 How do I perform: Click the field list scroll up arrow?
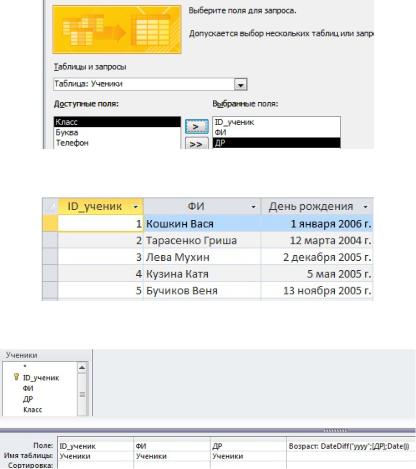(x=82, y=368)
